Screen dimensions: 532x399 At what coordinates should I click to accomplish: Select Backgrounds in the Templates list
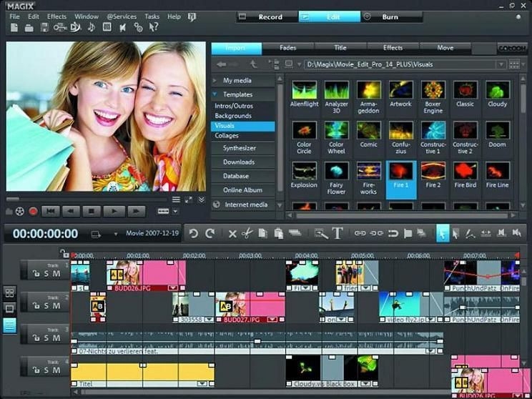(233, 116)
